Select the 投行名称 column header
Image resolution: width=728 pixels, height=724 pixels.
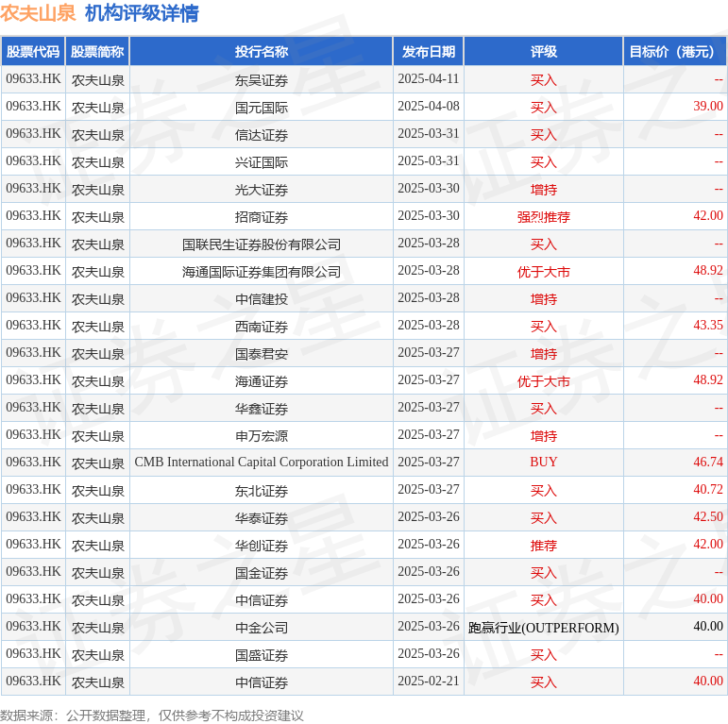(x=262, y=52)
